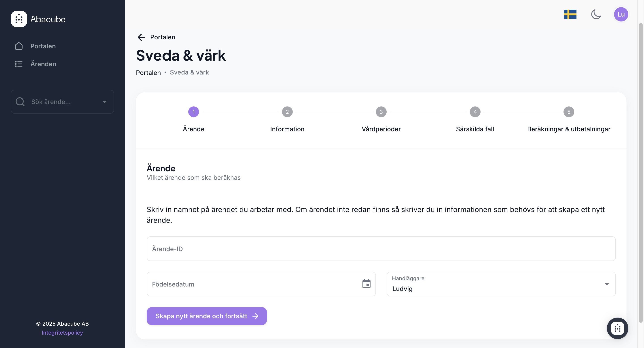Open the Handläggare dropdown
This screenshot has height=348, width=644.
pyautogui.click(x=606, y=284)
